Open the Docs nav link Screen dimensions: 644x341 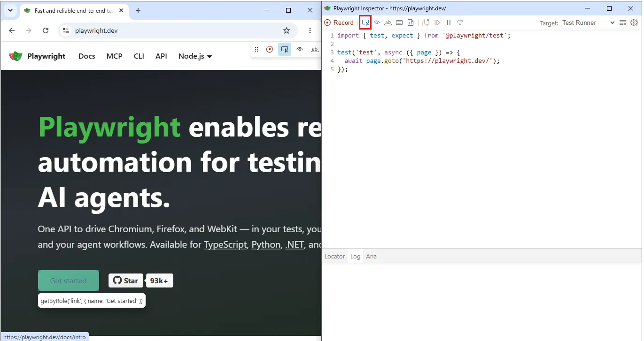(87, 56)
